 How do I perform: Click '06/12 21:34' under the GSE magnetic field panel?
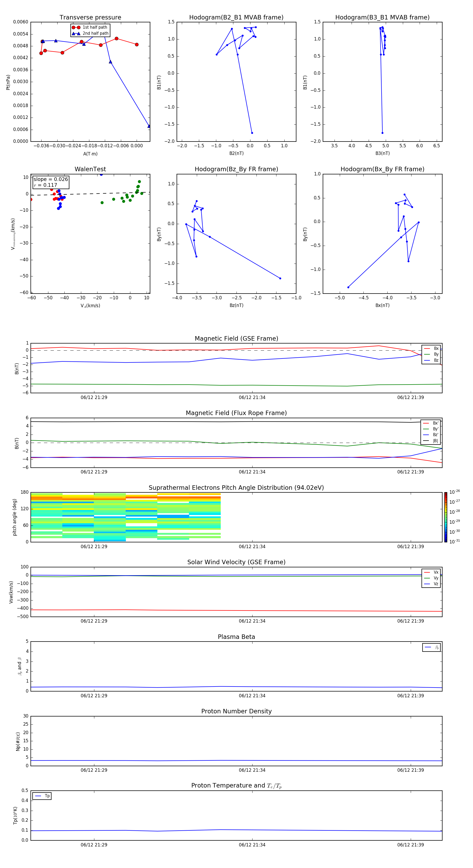(x=252, y=398)
